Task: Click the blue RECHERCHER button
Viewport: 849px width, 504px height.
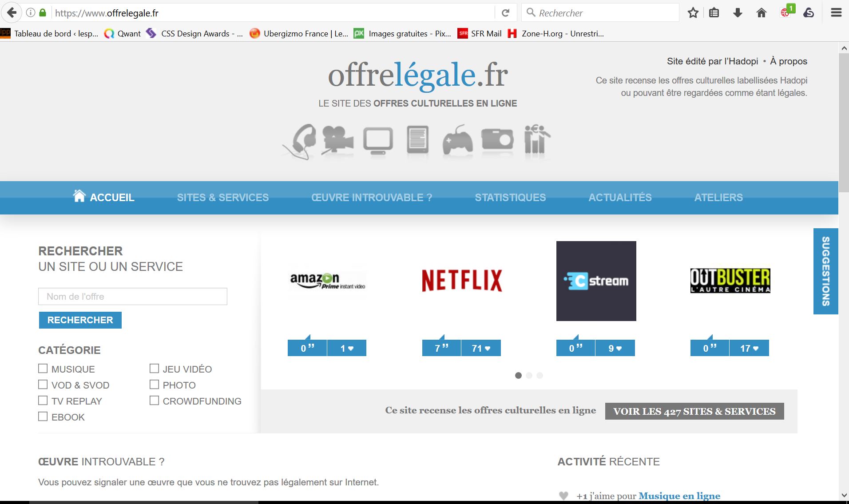Action: [x=80, y=320]
